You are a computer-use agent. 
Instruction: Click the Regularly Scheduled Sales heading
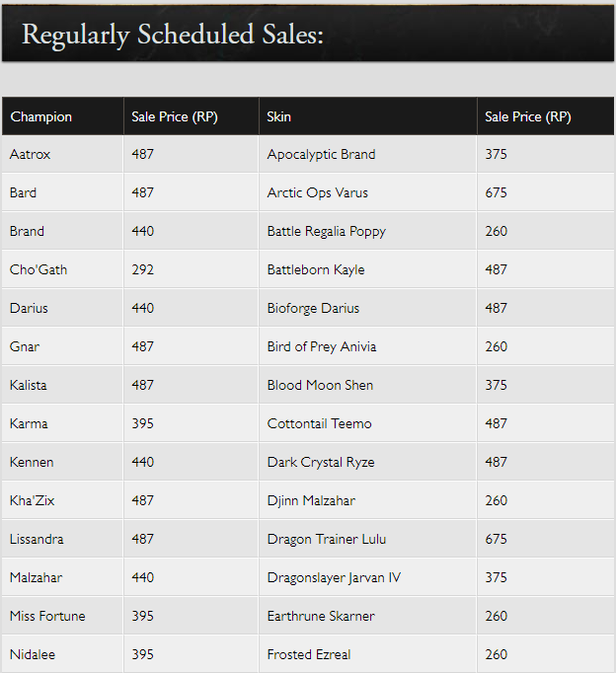(x=173, y=35)
